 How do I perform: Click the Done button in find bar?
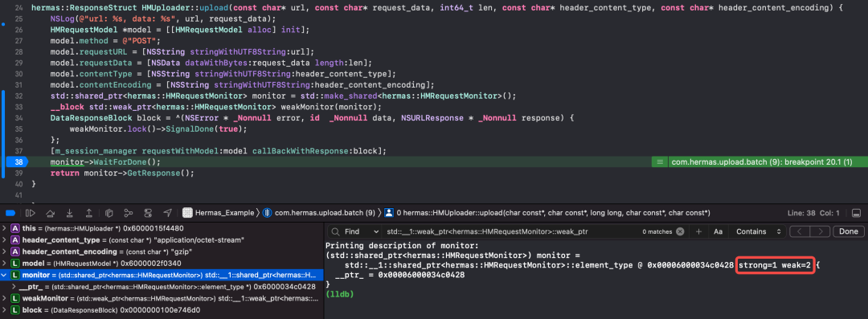click(x=848, y=231)
